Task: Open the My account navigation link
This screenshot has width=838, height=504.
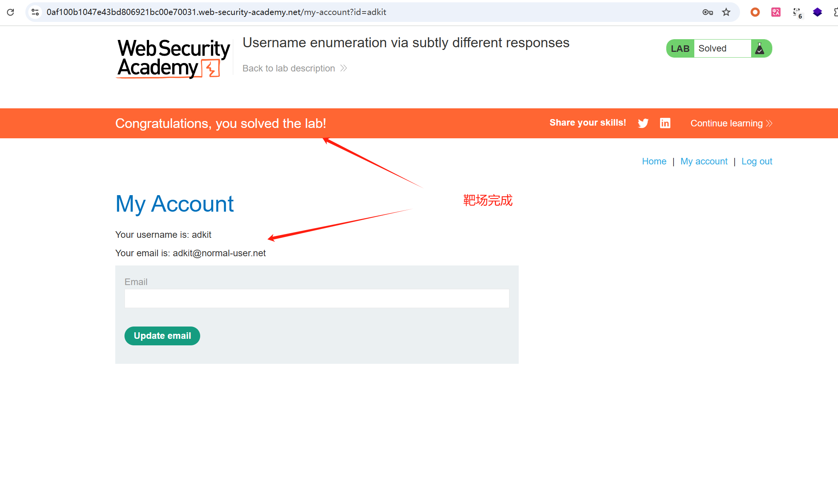Action: click(704, 161)
